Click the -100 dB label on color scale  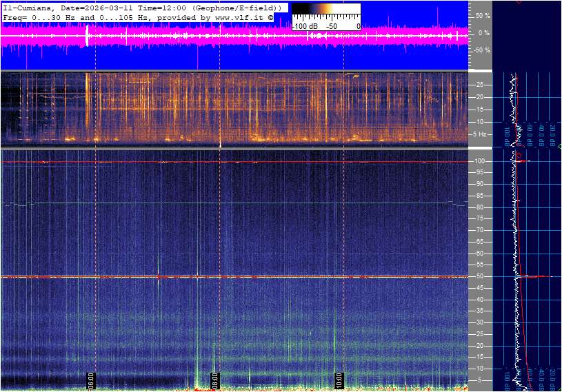(304, 26)
